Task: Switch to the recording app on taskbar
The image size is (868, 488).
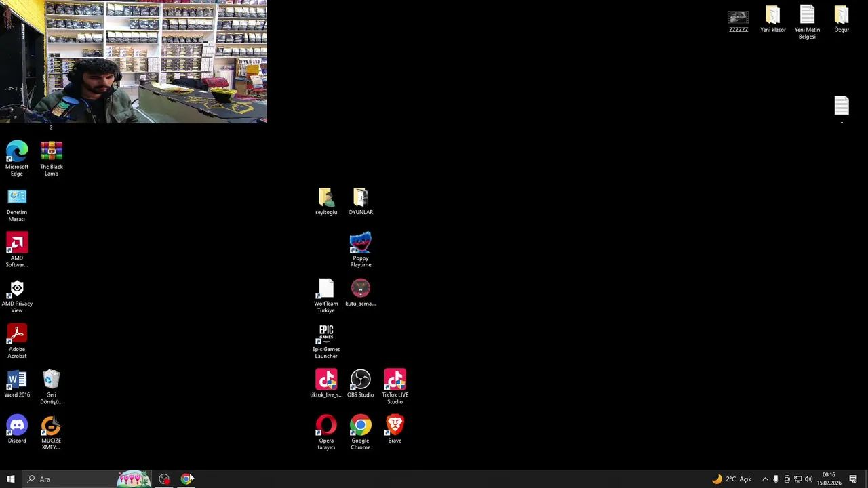Action: 164,479
